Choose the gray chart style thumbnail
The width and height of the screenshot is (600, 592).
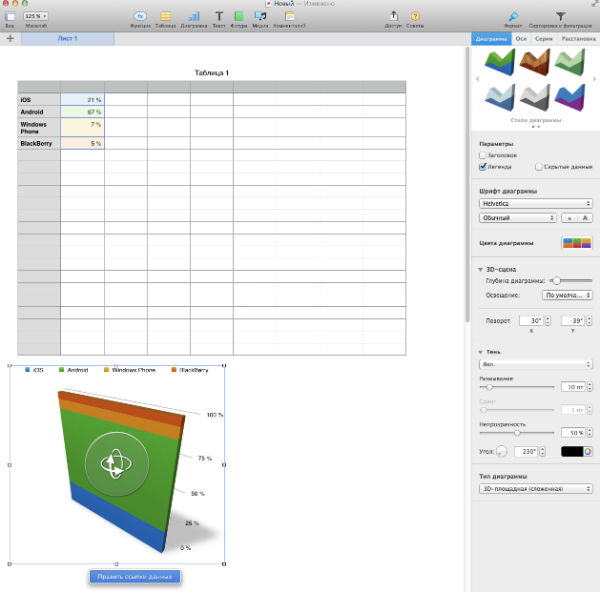tap(535, 98)
